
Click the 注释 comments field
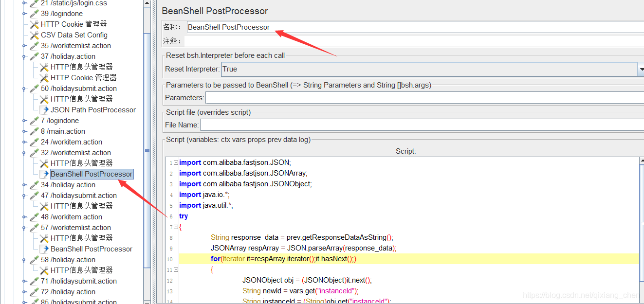(x=415, y=41)
